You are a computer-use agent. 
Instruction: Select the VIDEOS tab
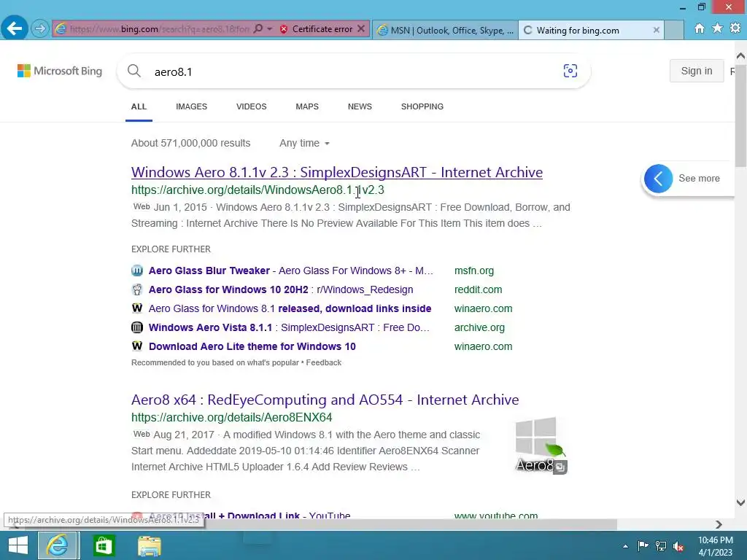pyautogui.click(x=252, y=106)
